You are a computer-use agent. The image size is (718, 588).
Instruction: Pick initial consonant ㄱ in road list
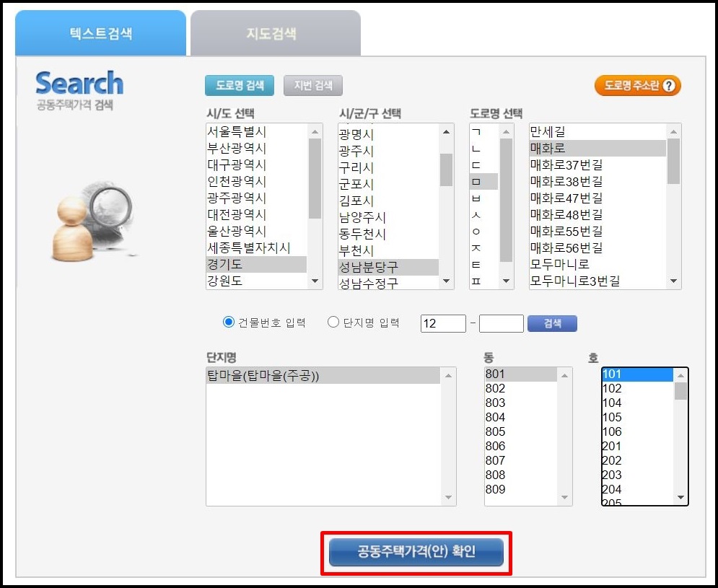pos(483,132)
